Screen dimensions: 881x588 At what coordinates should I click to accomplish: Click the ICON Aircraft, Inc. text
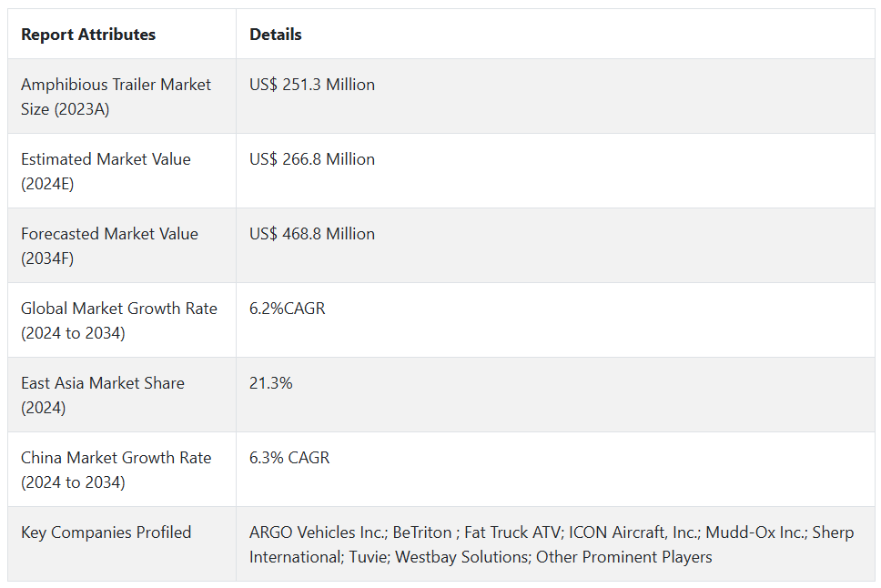633,532
